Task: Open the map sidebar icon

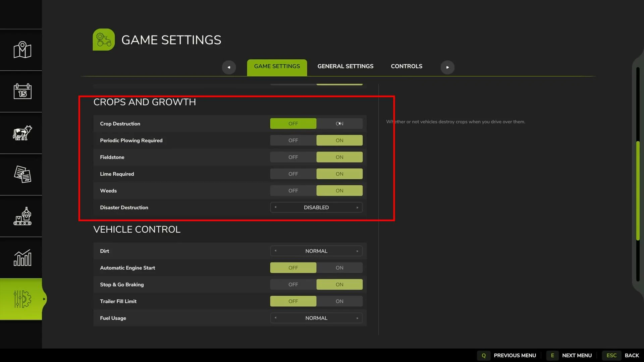Action: click(x=22, y=50)
